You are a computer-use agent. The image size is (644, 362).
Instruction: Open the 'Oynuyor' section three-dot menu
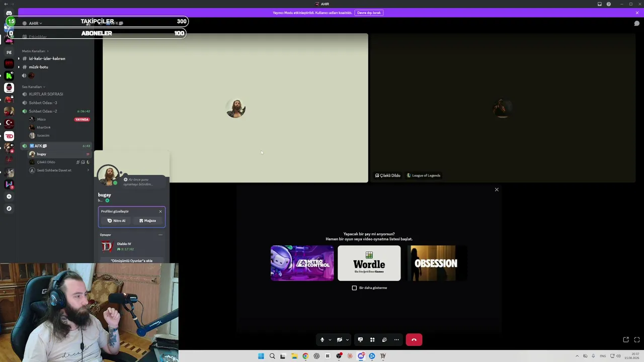(x=160, y=235)
